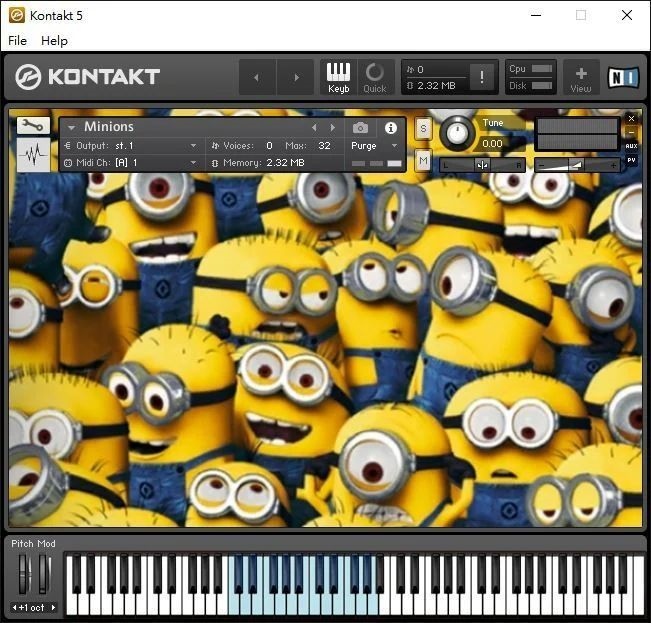The width and height of the screenshot is (651, 623).
Task: Open the View plus menu
Action: pyautogui.click(x=581, y=77)
